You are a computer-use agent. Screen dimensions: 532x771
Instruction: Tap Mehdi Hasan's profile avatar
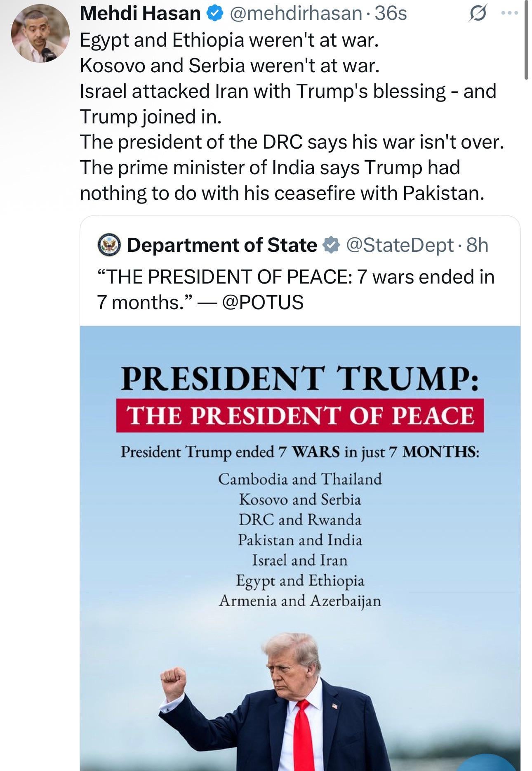[x=40, y=33]
